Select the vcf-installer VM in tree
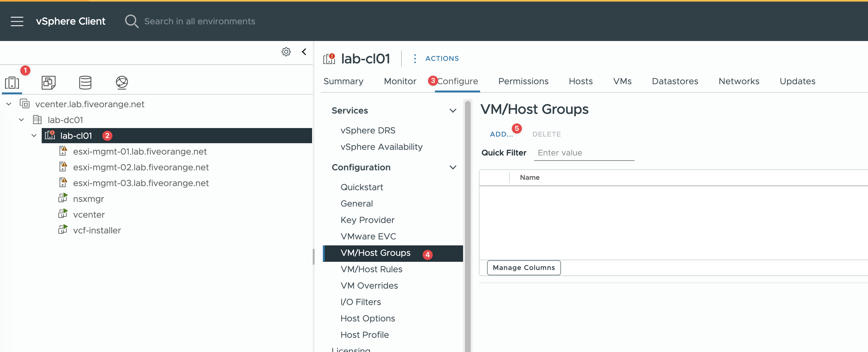The width and height of the screenshot is (868, 352). click(97, 230)
